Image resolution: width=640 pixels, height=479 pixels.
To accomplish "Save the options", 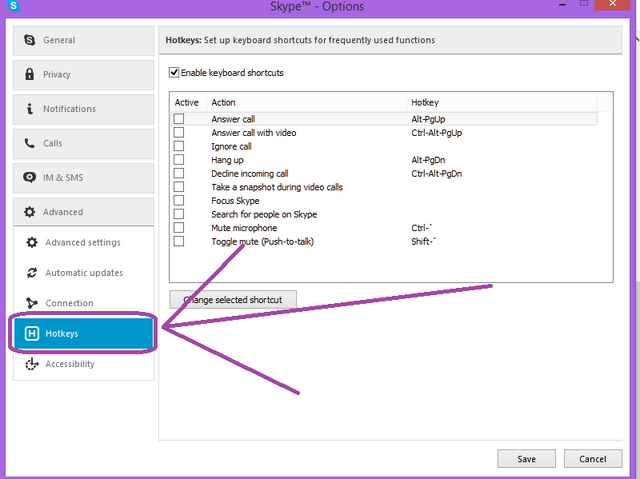I will (x=527, y=459).
